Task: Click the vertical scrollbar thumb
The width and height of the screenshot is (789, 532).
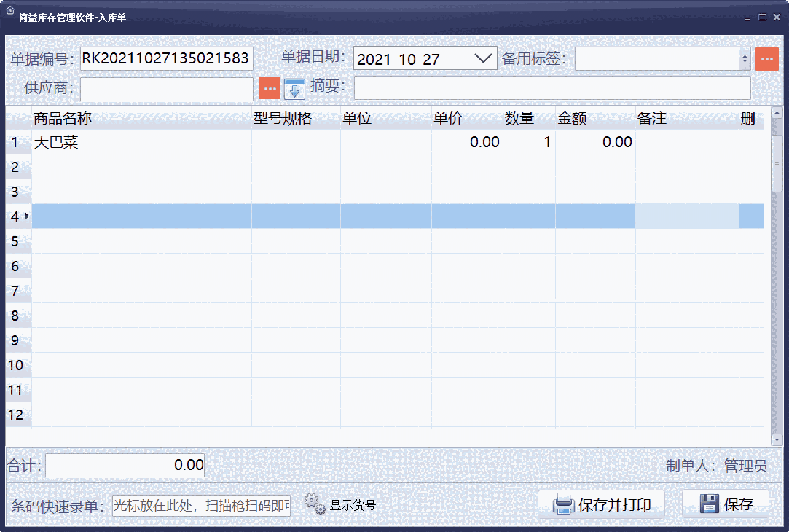Action: 777,163
